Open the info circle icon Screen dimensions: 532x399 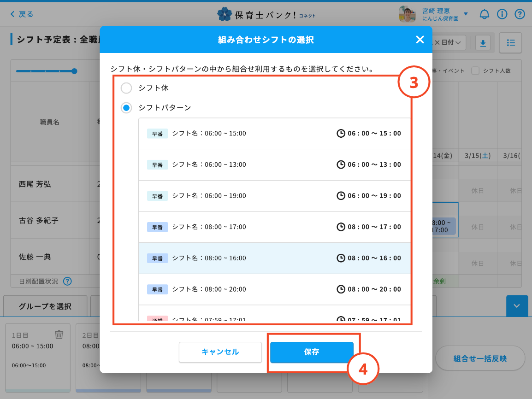click(x=502, y=14)
